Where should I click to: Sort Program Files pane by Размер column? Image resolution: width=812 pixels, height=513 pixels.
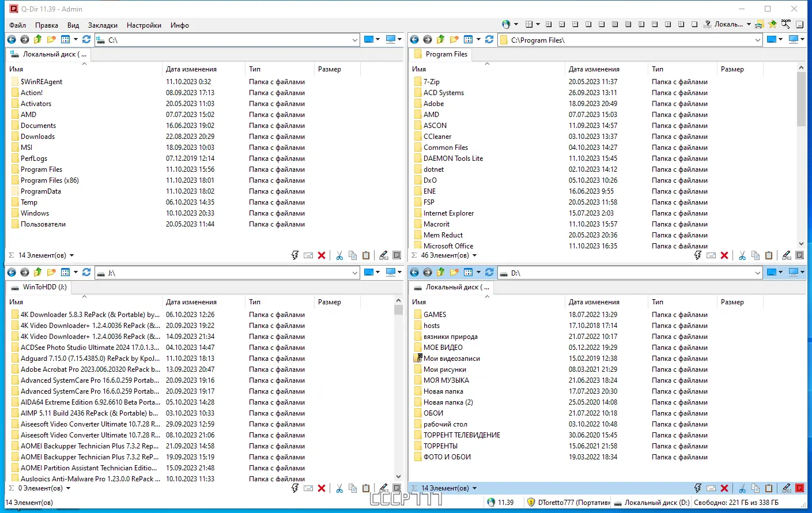click(740, 69)
